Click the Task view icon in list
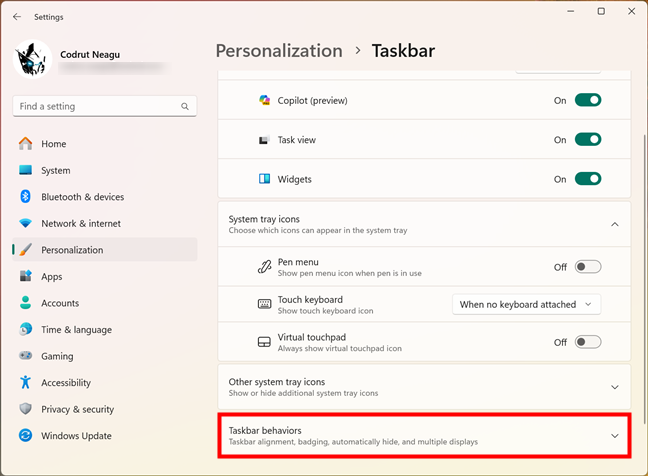The image size is (648, 476). click(x=264, y=140)
